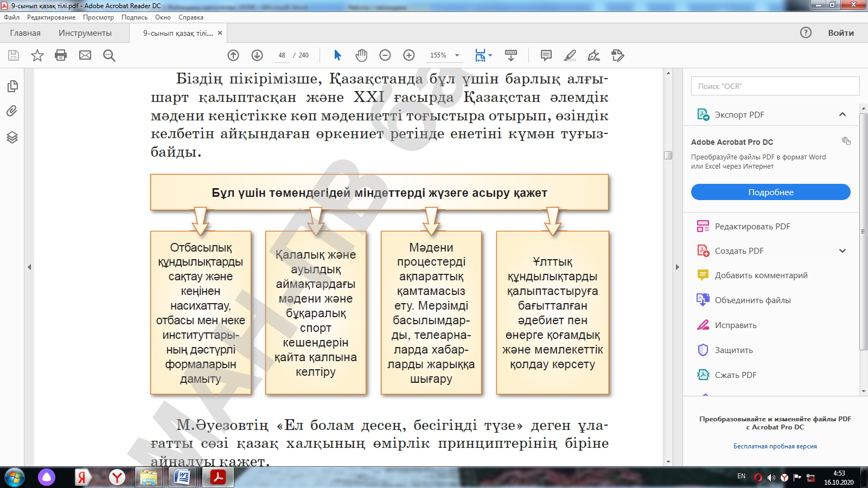The width and height of the screenshot is (868, 488).
Task: Select the Hand pan tool
Action: click(x=361, y=55)
